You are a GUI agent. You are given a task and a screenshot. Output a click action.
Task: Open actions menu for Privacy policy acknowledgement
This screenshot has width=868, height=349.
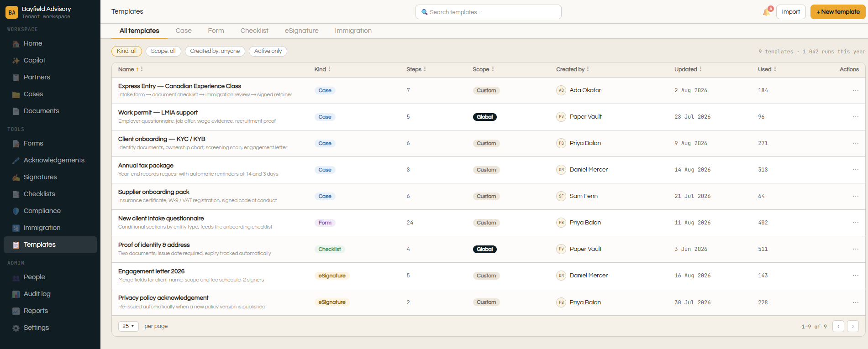(x=855, y=302)
